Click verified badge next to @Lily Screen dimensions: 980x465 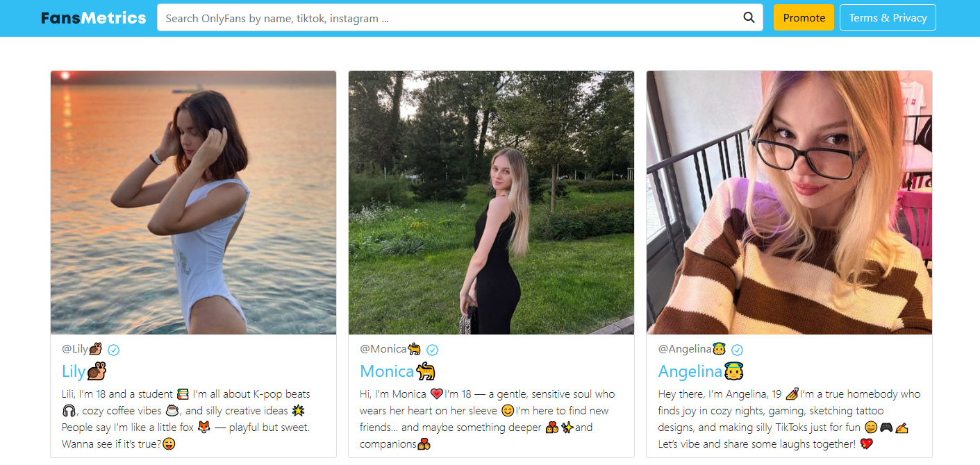[114, 350]
